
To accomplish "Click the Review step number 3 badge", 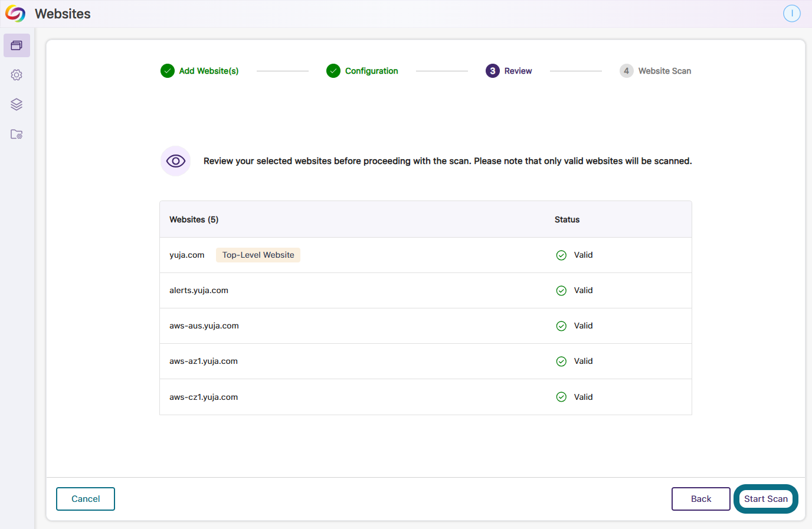I will tap(493, 71).
